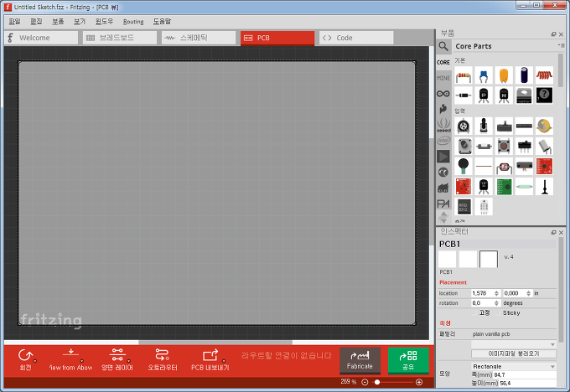Pick the mystery part question mark icon
Viewport: 570px width, 392px height.
tap(544, 95)
